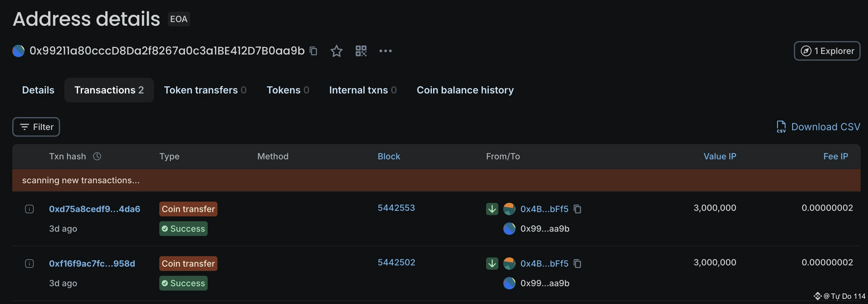Click recipient 0x99...aa9b identicon in block 5442553 row
Image resolution: width=868 pixels, height=304 pixels.
tap(509, 229)
